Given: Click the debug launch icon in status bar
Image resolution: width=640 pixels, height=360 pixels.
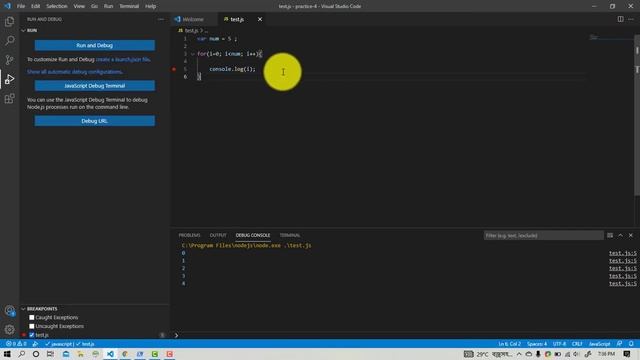Looking at the screenshot, I should coord(35,344).
